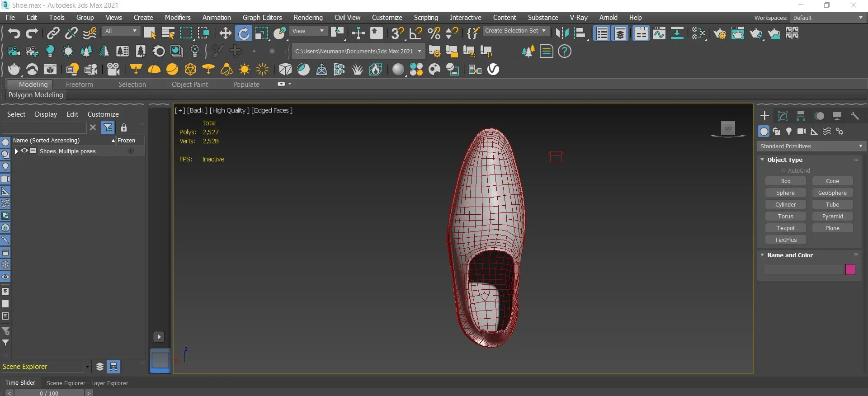The width and height of the screenshot is (868, 396).
Task: Activate Select and Rotate tool
Action: pyautogui.click(x=244, y=33)
